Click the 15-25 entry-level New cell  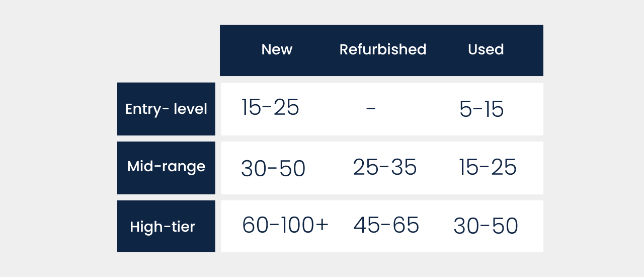click(x=270, y=107)
